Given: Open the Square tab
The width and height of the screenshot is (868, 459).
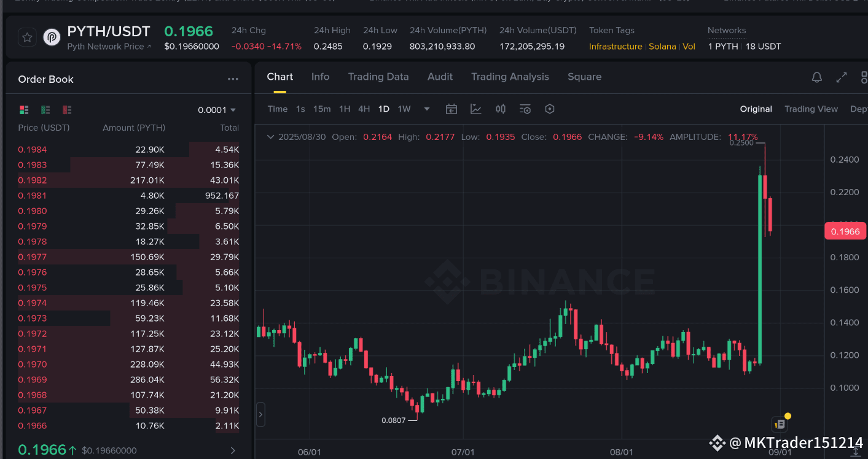Looking at the screenshot, I should [x=584, y=77].
